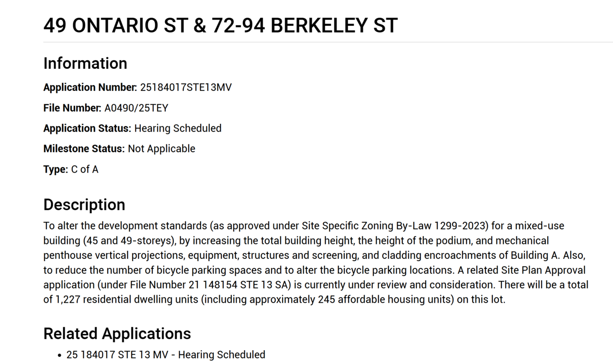Click the Type label
The width and height of the screenshot is (613, 364).
(x=56, y=169)
